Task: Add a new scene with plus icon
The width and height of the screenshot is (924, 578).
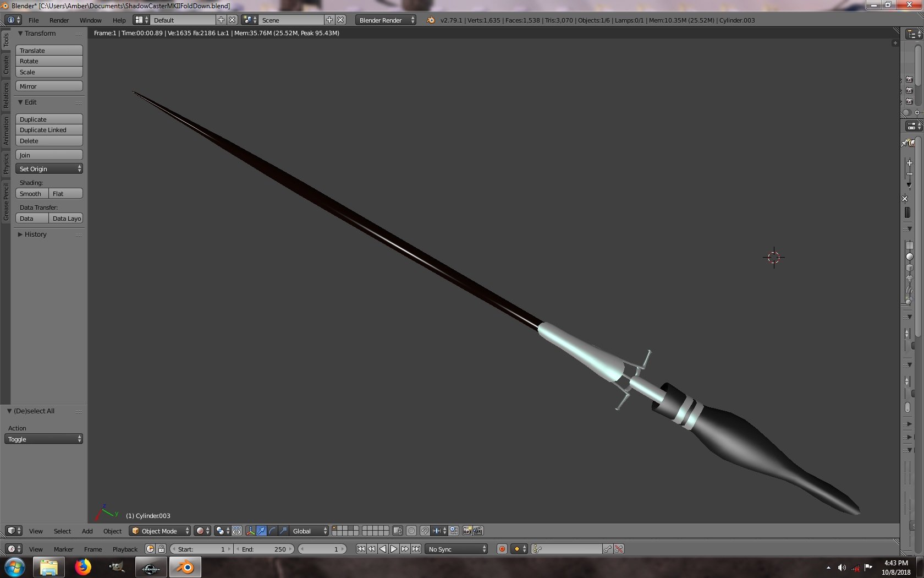Action: [329, 20]
